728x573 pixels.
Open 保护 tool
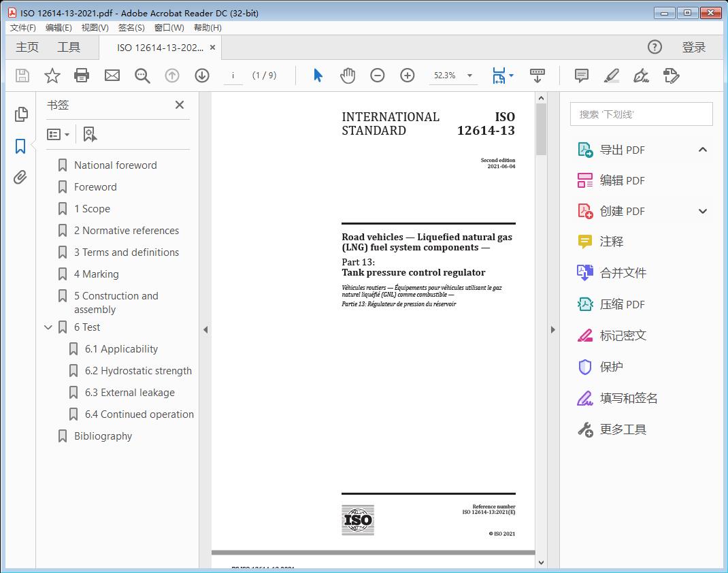pyautogui.click(x=600, y=367)
